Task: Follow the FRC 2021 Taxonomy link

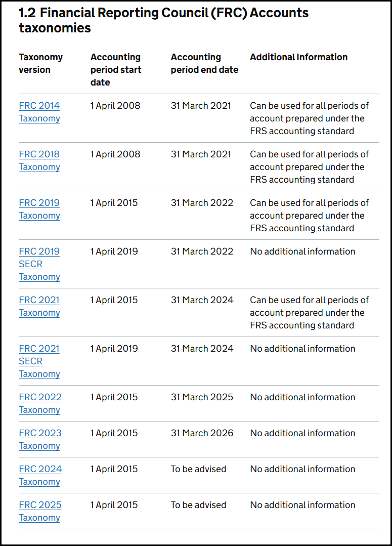Action: click(39, 306)
